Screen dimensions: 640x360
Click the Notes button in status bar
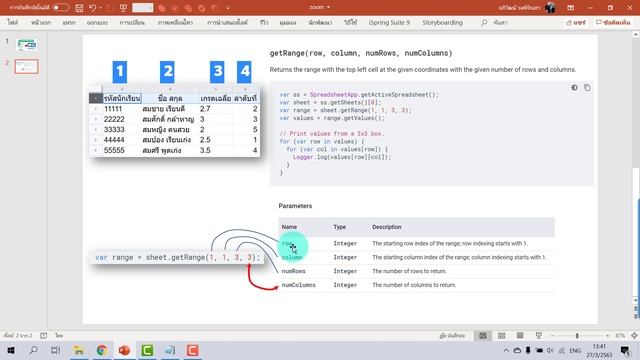(x=452, y=336)
